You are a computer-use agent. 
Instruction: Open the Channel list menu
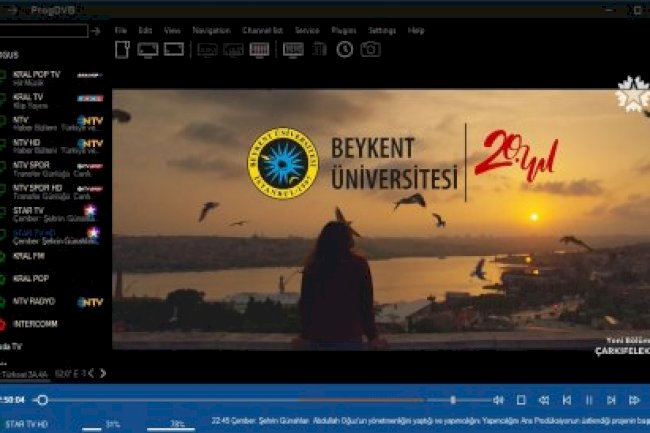pyautogui.click(x=262, y=31)
